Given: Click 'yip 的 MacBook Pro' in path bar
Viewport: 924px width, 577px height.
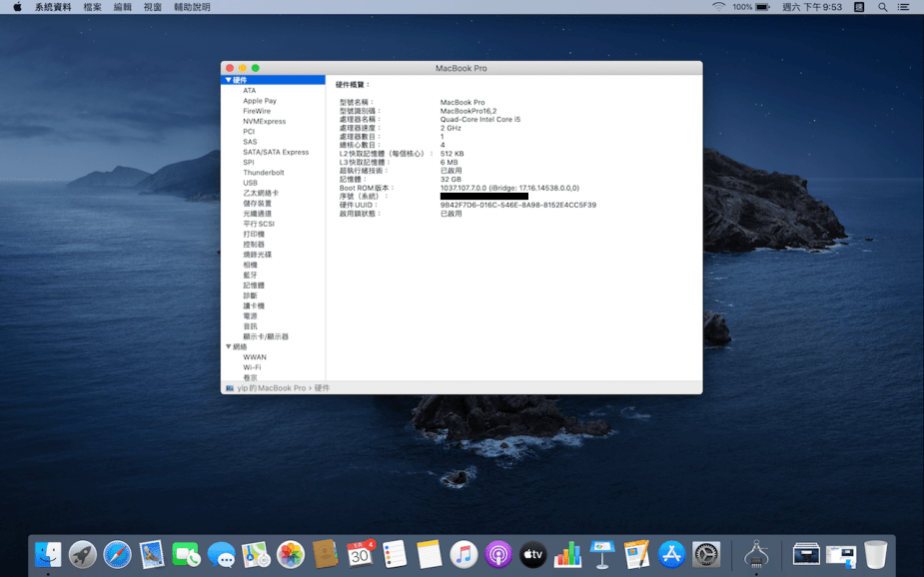Looking at the screenshot, I should coord(271,388).
